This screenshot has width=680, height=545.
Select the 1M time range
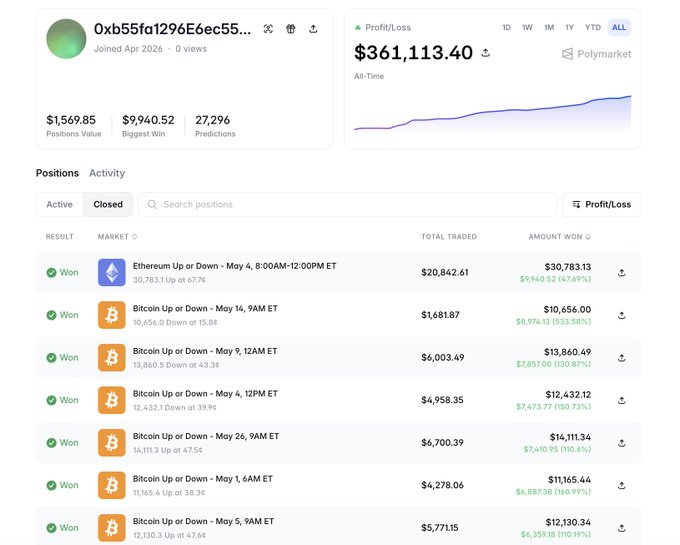coord(549,27)
